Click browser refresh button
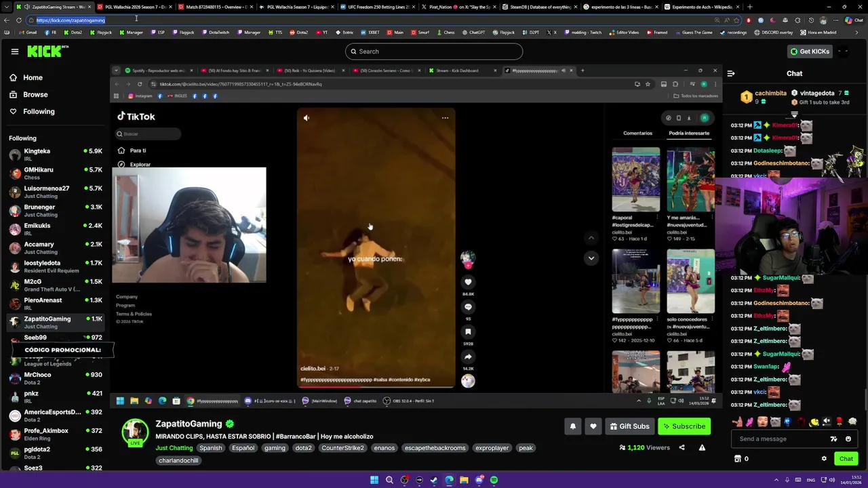The image size is (868, 488). coord(18,20)
